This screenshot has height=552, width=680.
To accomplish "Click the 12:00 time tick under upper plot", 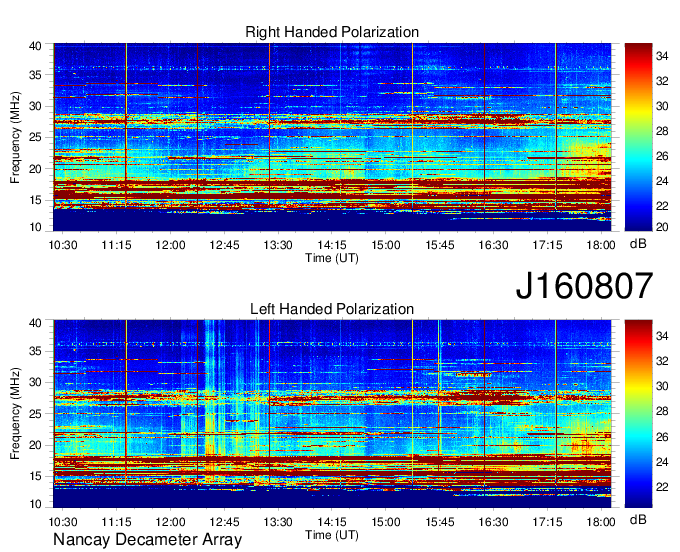I will (x=170, y=245).
